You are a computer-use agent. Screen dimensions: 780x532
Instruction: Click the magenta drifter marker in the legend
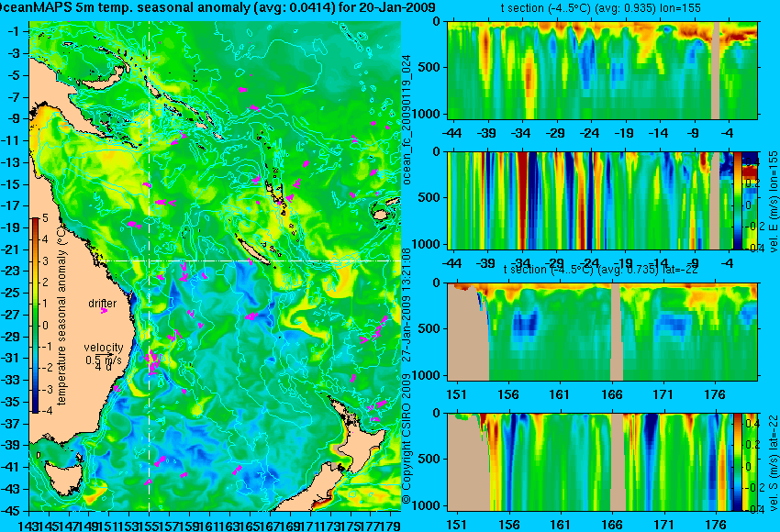(x=105, y=311)
